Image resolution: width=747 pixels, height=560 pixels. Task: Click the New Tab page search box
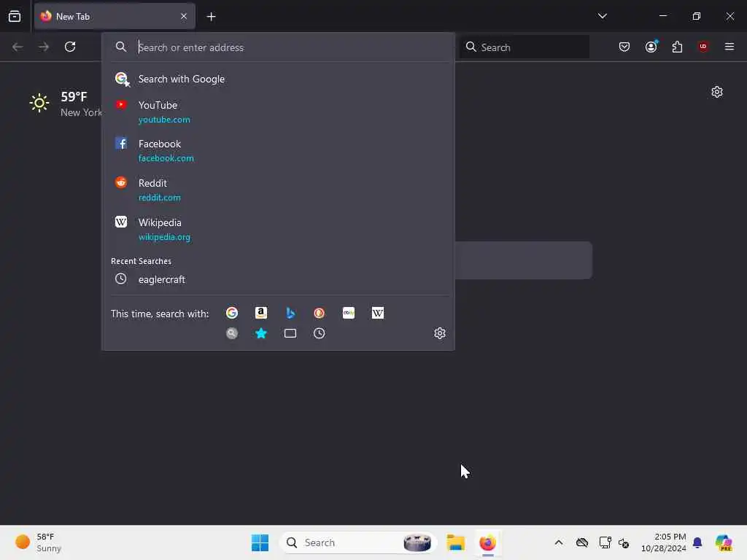click(x=524, y=260)
